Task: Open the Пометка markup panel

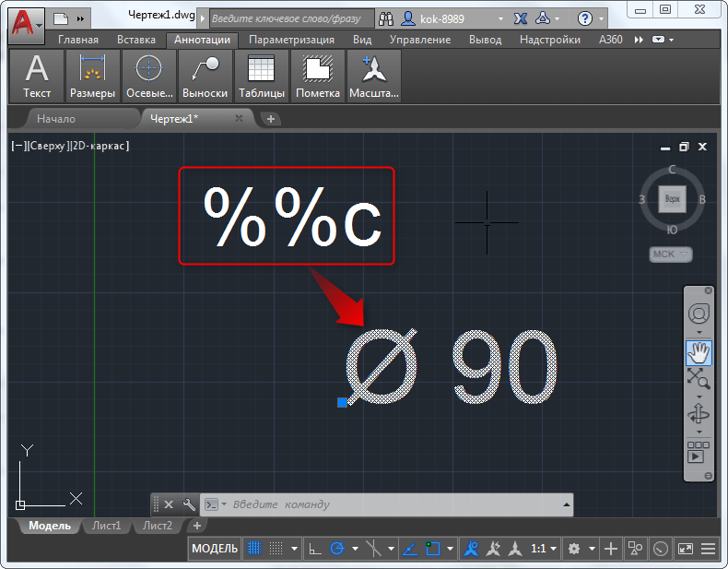Action: pyautogui.click(x=318, y=77)
